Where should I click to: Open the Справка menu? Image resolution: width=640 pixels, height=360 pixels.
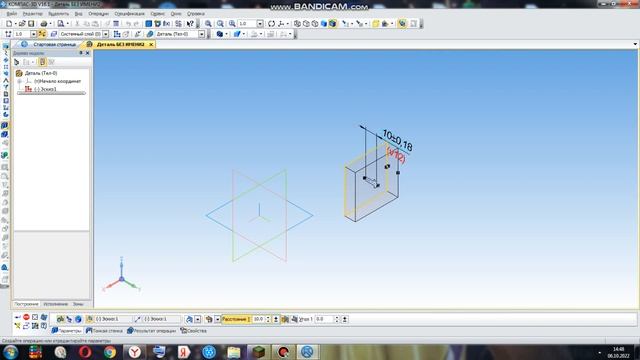coord(196,13)
